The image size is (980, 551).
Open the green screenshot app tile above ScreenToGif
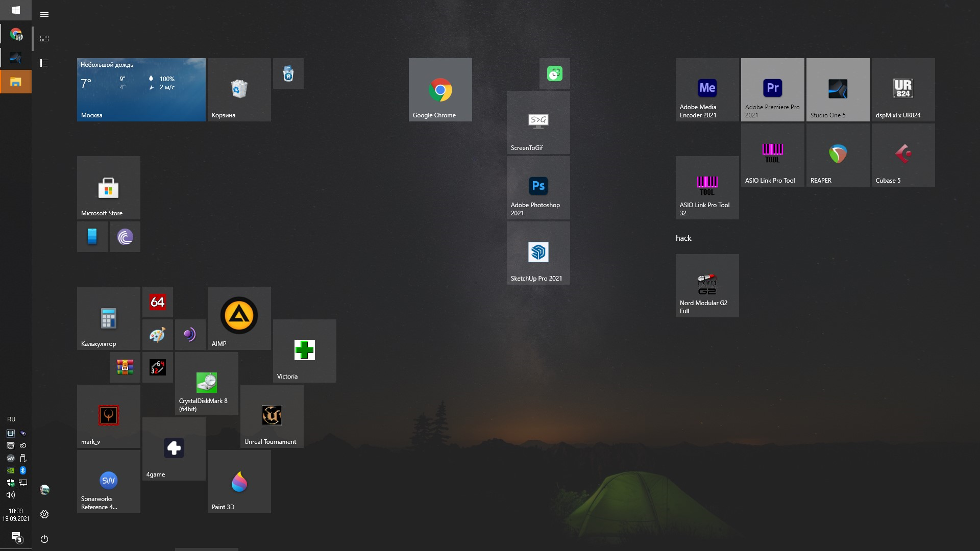(554, 73)
